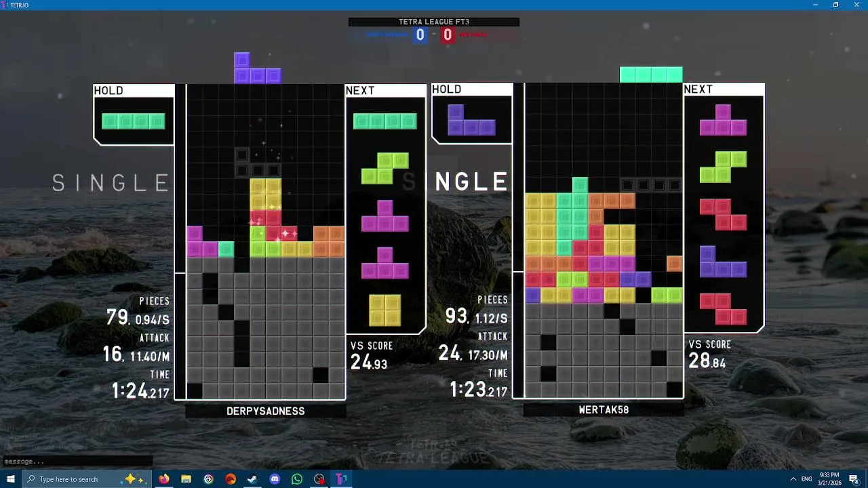
Task: Click the falling blue J piece above DERPYSADNESS's board
Action: click(x=257, y=68)
